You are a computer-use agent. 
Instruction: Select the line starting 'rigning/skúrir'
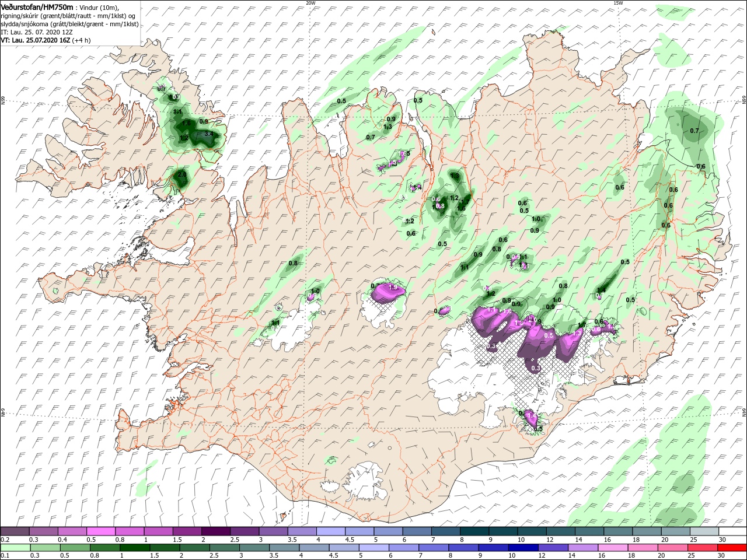pos(67,16)
